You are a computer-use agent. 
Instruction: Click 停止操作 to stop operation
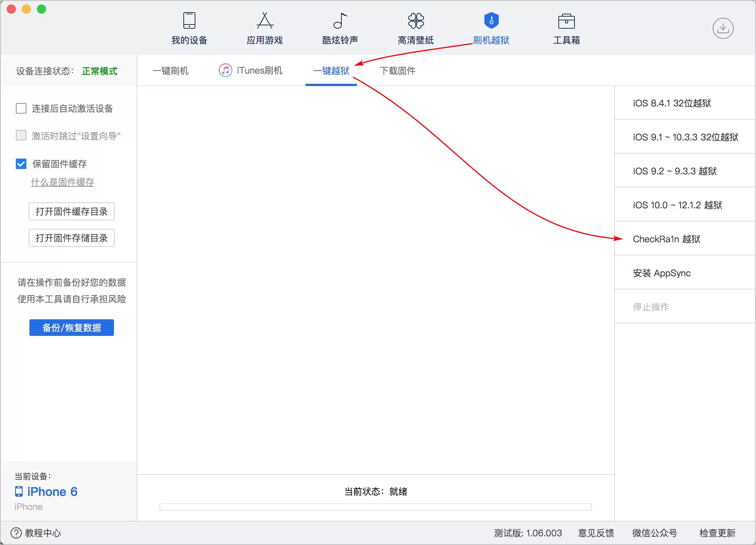(x=685, y=306)
